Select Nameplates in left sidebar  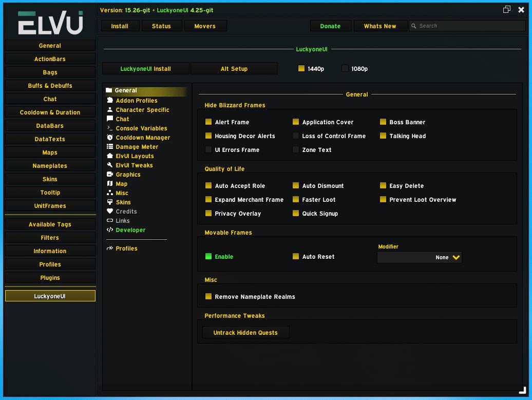(50, 165)
